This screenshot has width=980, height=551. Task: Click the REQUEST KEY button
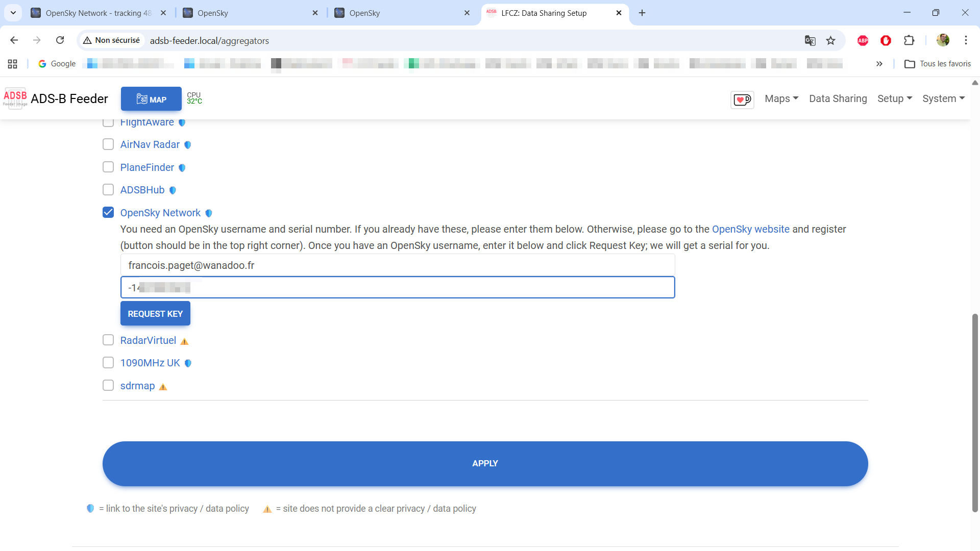coord(155,314)
